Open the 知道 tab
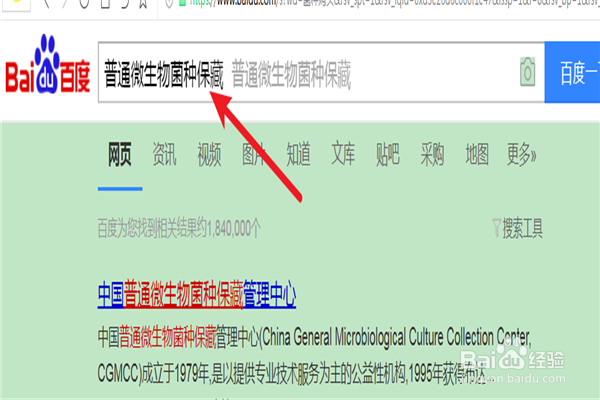This screenshot has height=400, width=600. (x=298, y=154)
